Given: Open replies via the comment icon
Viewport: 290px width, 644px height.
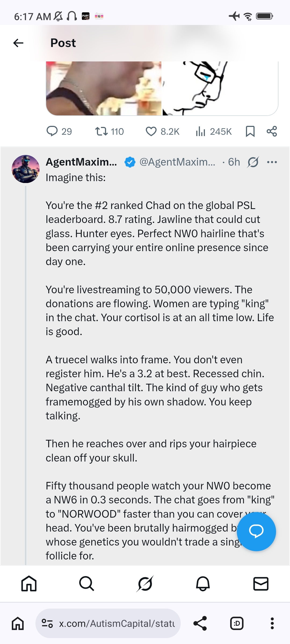Looking at the screenshot, I should pyautogui.click(x=52, y=131).
